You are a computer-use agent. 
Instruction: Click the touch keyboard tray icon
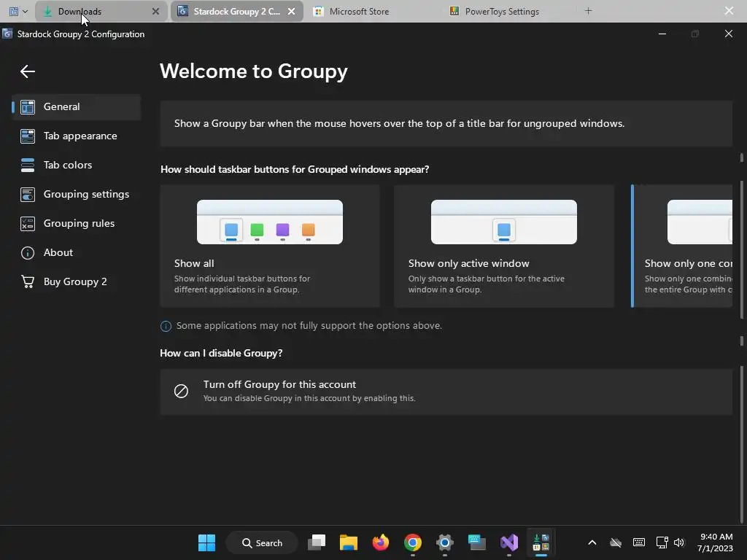pos(639,542)
